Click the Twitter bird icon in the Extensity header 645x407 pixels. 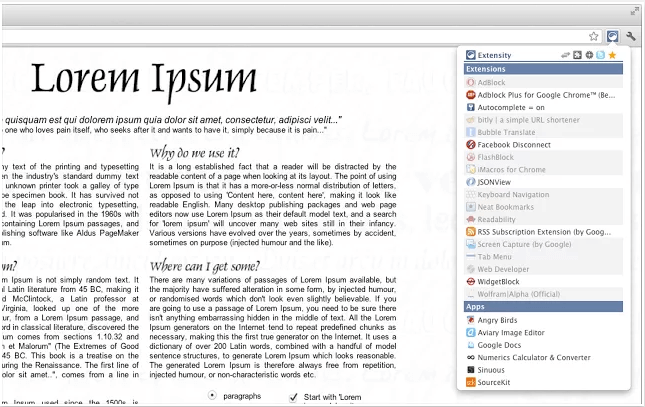click(601, 55)
